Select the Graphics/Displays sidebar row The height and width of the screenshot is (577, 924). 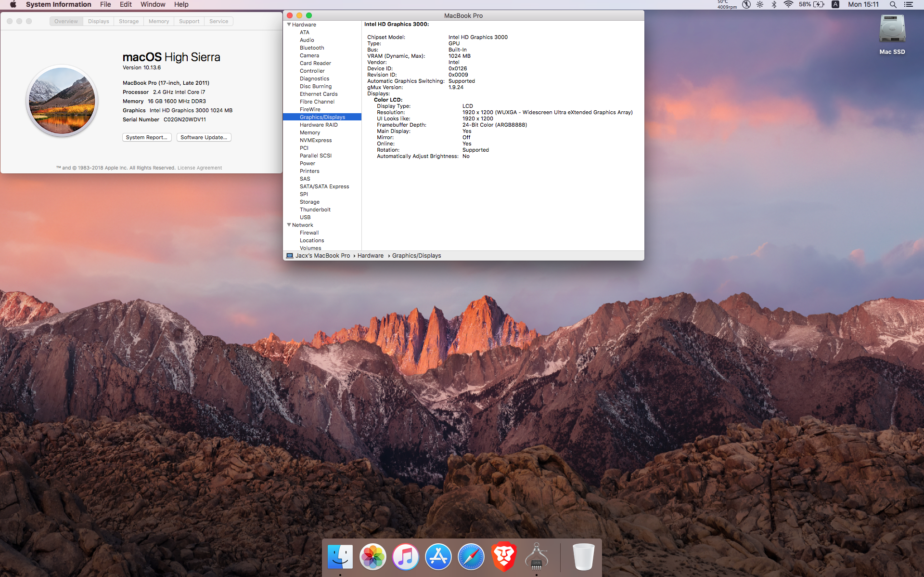pyautogui.click(x=322, y=117)
